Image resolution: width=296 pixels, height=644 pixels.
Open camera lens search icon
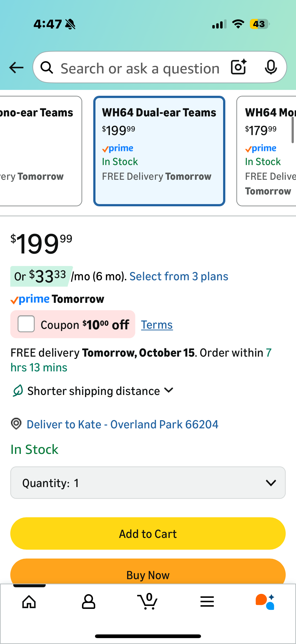[x=239, y=67]
